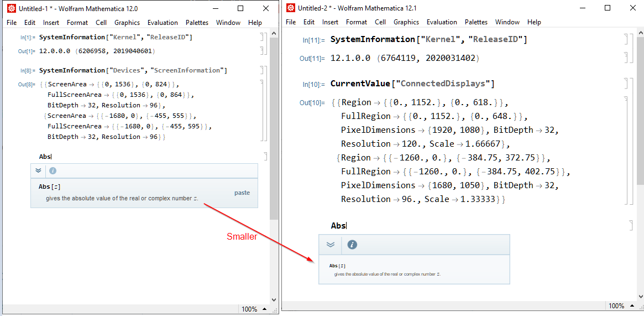Click vertical scrollbar thumb in 12.1 window

pos(641,111)
